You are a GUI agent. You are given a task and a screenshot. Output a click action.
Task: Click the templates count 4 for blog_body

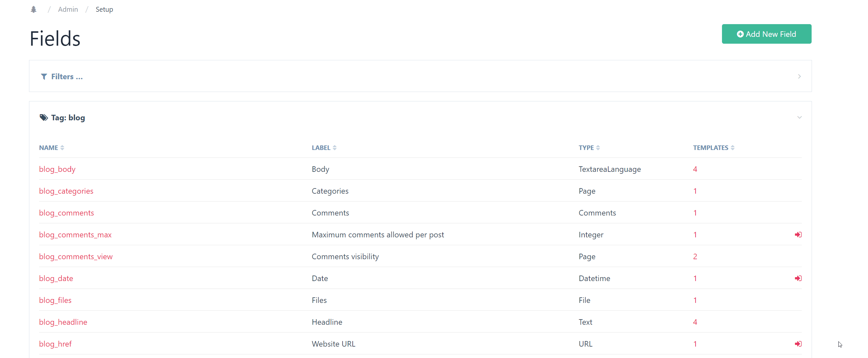[695, 169]
